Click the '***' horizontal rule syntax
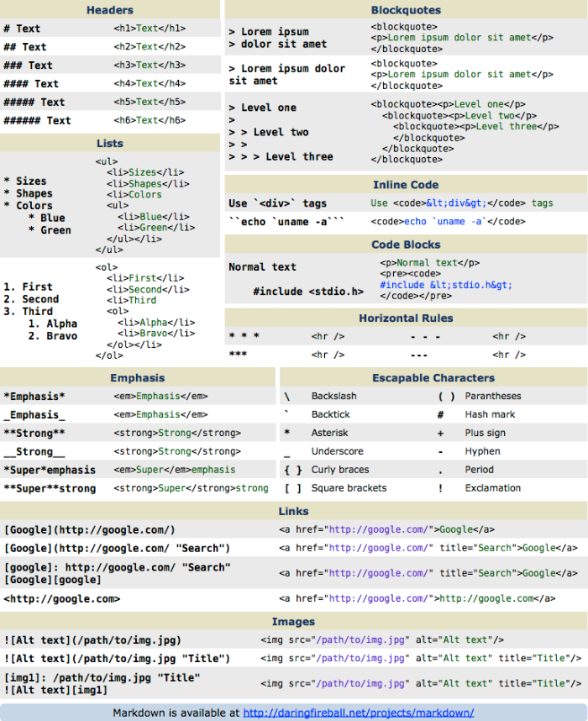588x721 pixels. pyautogui.click(x=239, y=354)
